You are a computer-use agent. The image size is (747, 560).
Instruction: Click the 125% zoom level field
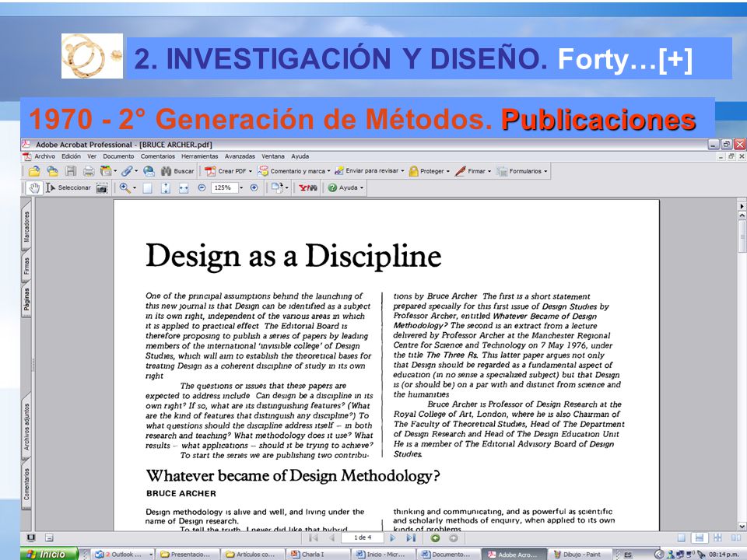[223, 187]
